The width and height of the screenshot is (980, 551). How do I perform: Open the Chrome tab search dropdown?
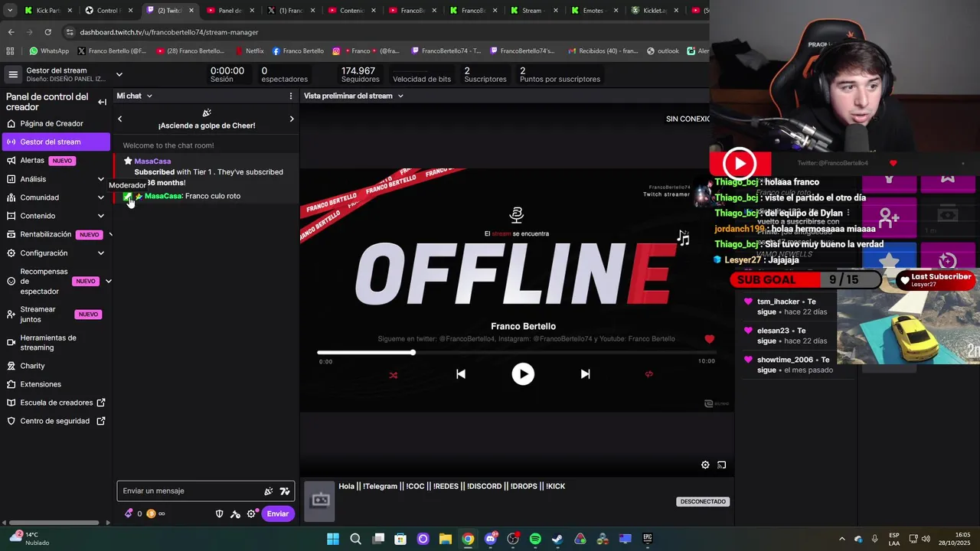pyautogui.click(x=9, y=11)
